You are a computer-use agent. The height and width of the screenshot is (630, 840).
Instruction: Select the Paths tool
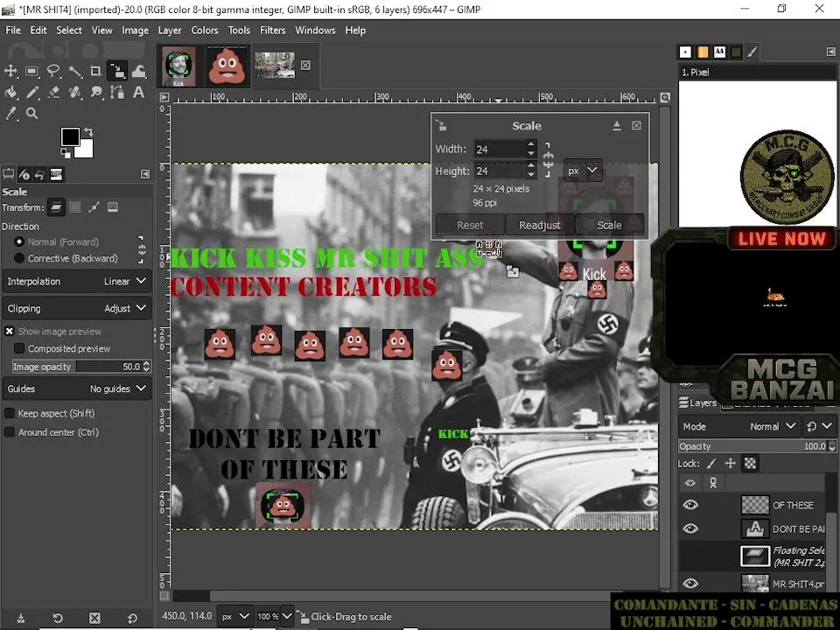[116, 93]
